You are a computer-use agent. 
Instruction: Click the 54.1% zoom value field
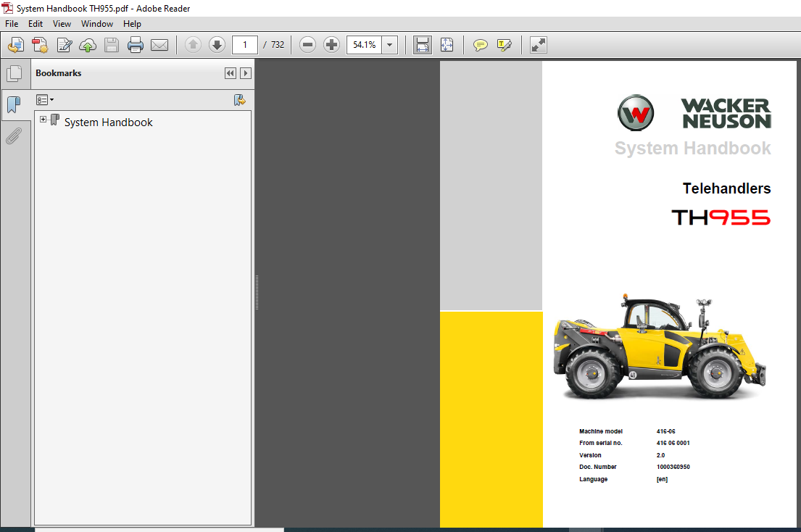pyautogui.click(x=364, y=45)
